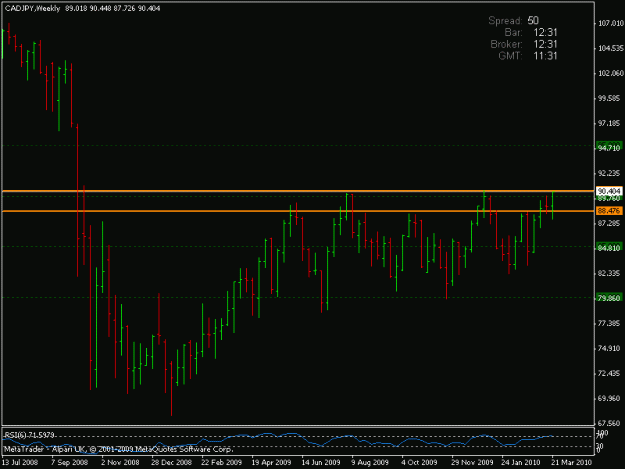This screenshot has height=469, width=625.
Task: Click the 102.060 price scale value
Action: tap(611, 73)
